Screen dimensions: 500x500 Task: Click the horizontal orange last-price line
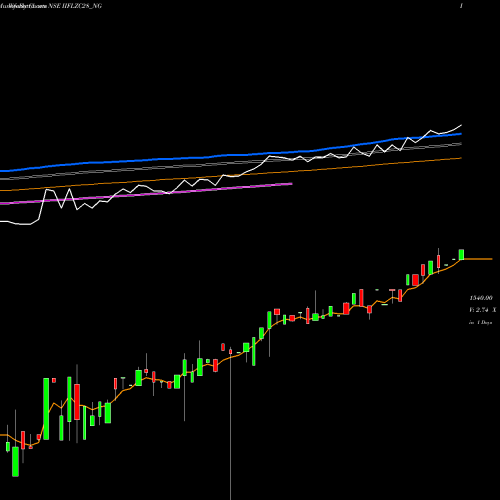(x=478, y=259)
